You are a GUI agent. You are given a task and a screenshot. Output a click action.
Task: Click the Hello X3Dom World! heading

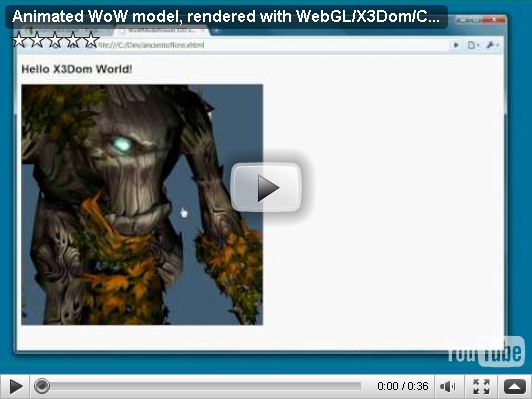(x=77, y=69)
